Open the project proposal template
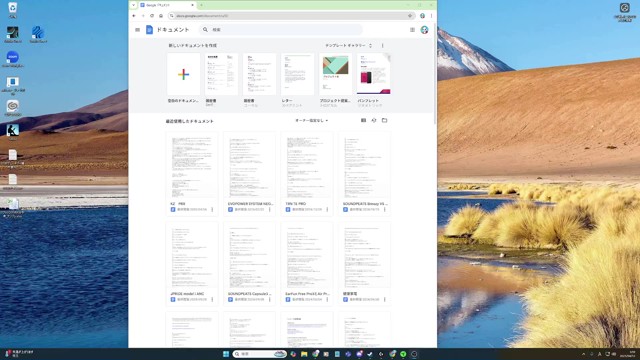The image size is (640, 360). 336,74
